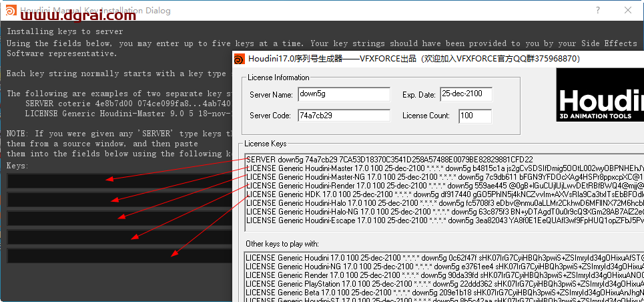This screenshot has height=302, width=644.
Task: Click the Exp. Date field showing 25-dec-2100
Action: 466,94
